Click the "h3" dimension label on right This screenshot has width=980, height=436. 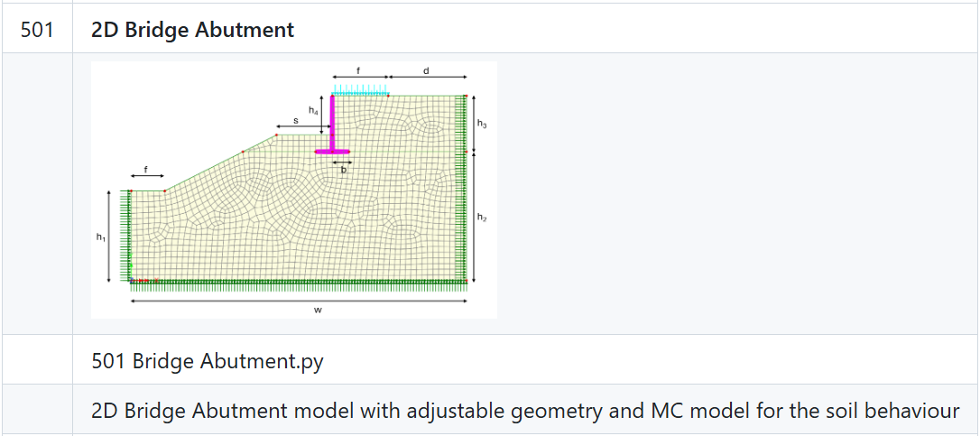click(482, 123)
